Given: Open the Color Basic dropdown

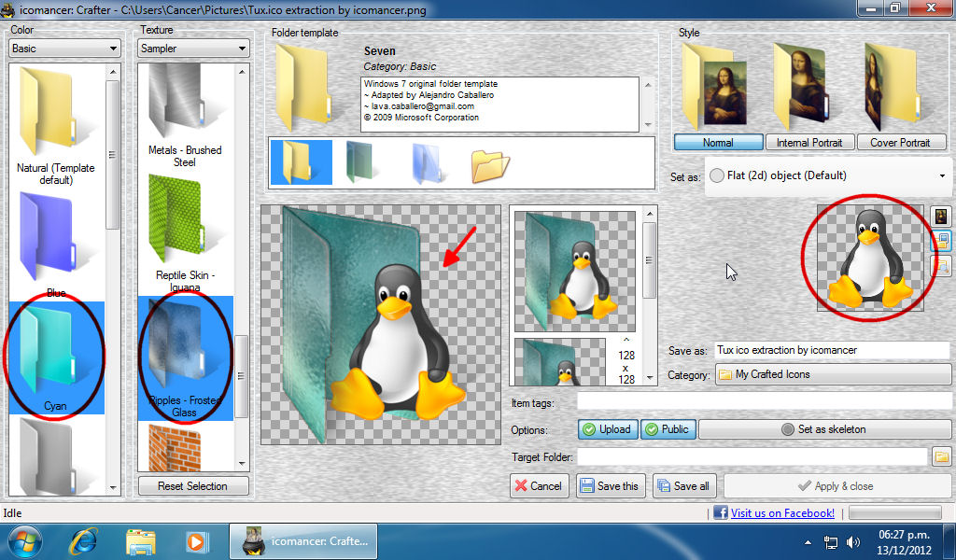Looking at the screenshot, I should [x=64, y=49].
